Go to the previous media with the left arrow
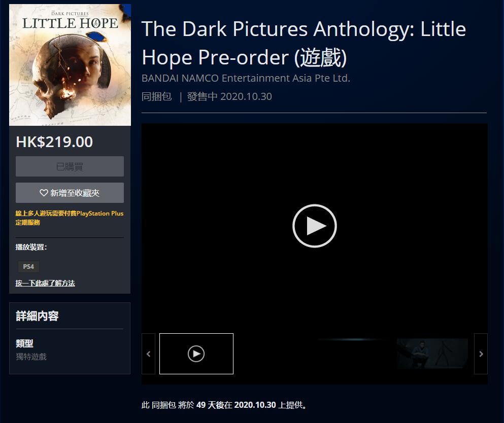 pyautogui.click(x=149, y=354)
